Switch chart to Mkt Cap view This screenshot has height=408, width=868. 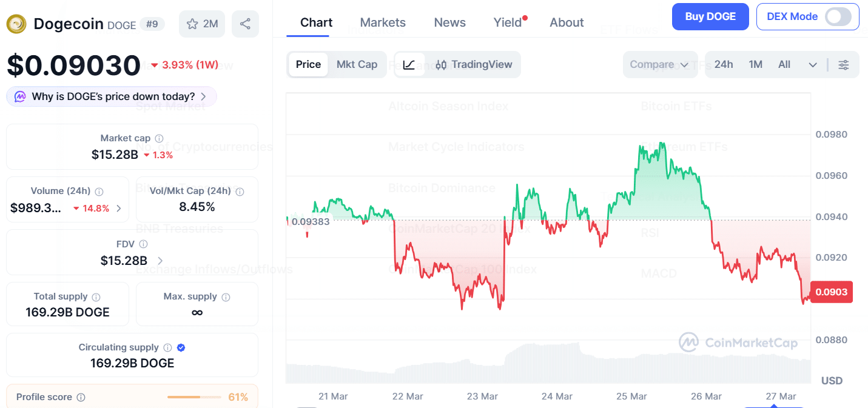357,65
